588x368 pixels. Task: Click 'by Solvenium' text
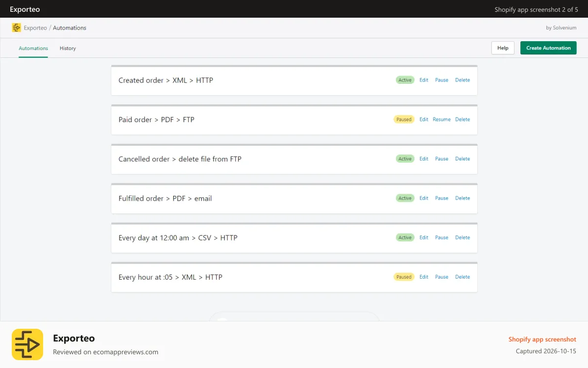coord(561,28)
